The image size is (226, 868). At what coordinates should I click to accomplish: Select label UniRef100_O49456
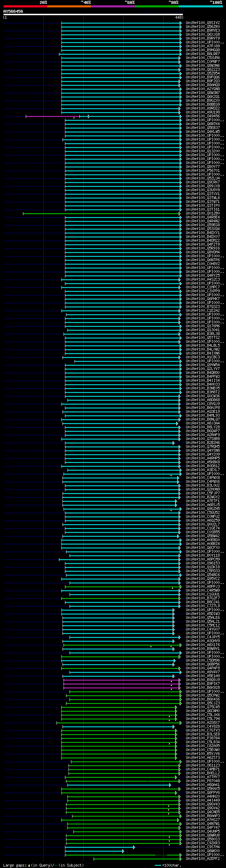pos(203,116)
